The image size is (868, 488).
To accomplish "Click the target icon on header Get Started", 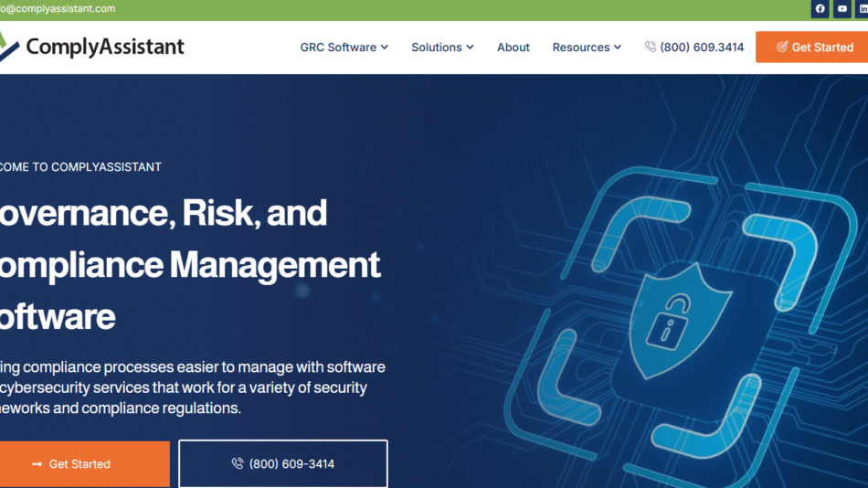I will [x=781, y=47].
